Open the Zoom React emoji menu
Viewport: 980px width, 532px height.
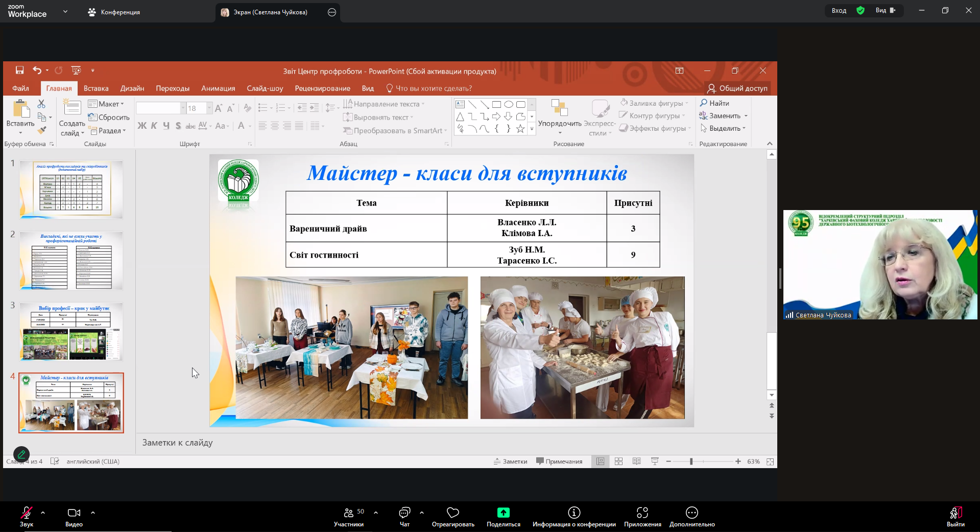pos(452,516)
